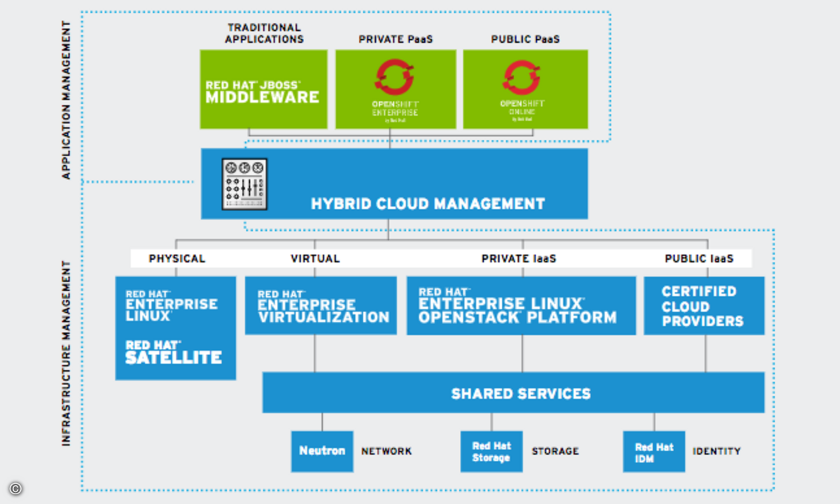Click the IDENTITY label
This screenshot has width=840, height=504.
pos(717,451)
